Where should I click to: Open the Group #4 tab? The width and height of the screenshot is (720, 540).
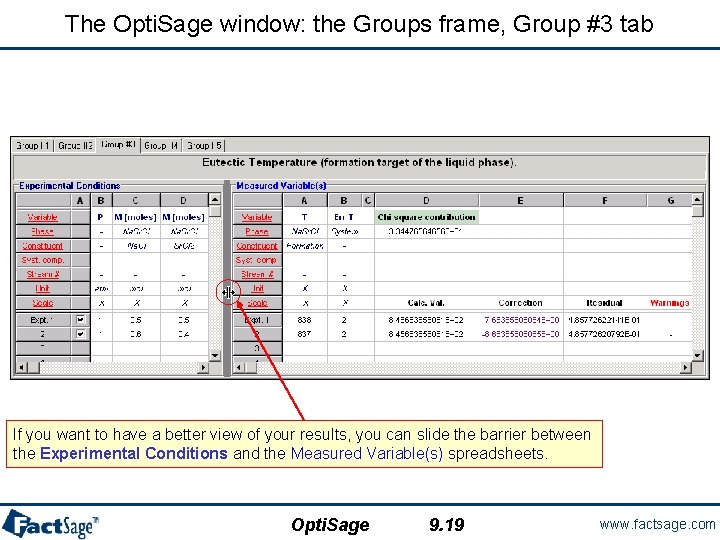[x=161, y=146]
